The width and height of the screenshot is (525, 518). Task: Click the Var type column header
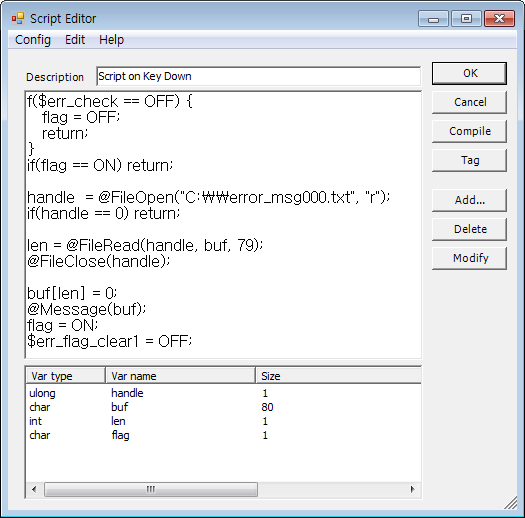pos(66,376)
